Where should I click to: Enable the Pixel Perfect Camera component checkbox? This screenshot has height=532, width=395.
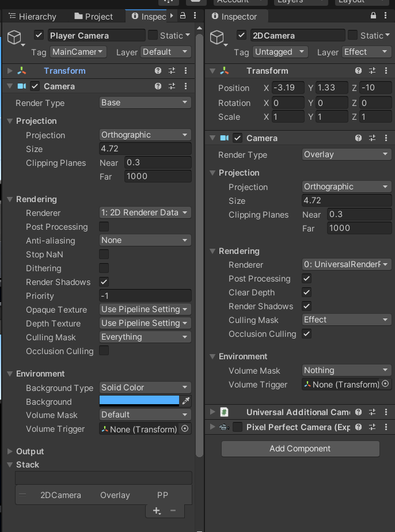click(x=237, y=427)
